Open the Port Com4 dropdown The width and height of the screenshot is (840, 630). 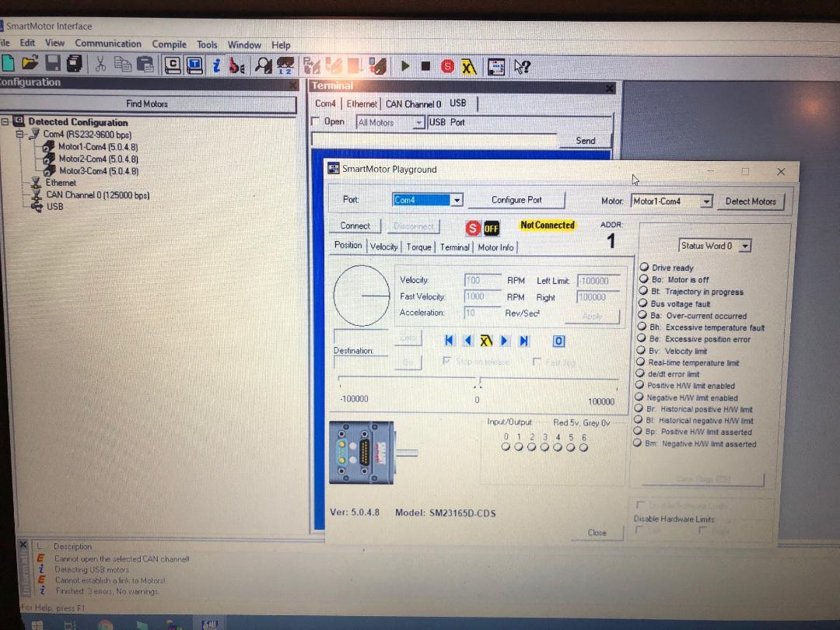click(457, 200)
